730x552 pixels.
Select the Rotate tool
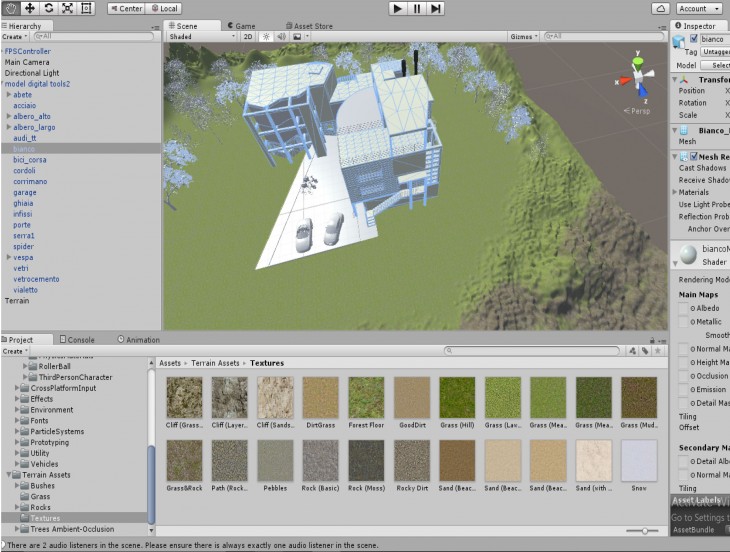pos(48,8)
